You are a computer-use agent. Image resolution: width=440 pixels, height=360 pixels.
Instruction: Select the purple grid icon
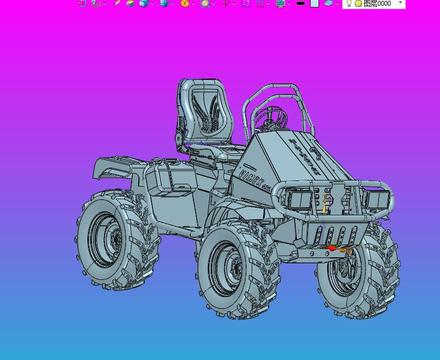click(260, 3)
